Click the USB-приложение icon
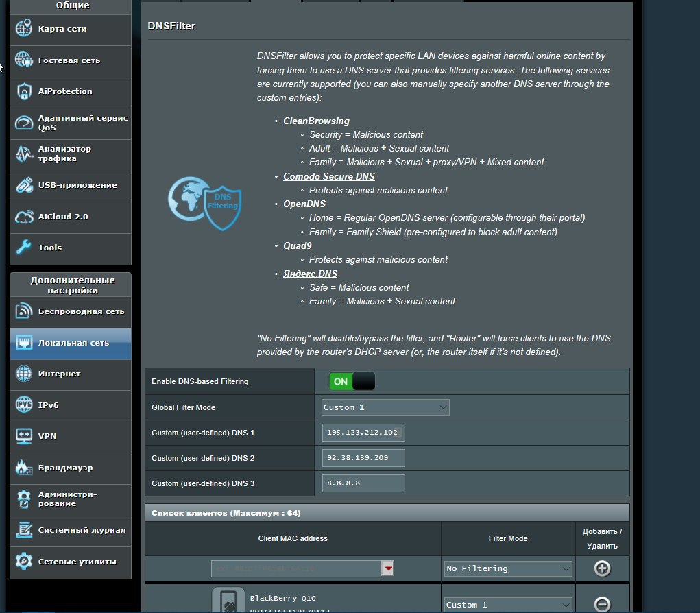The width and height of the screenshot is (700, 613). [x=24, y=185]
